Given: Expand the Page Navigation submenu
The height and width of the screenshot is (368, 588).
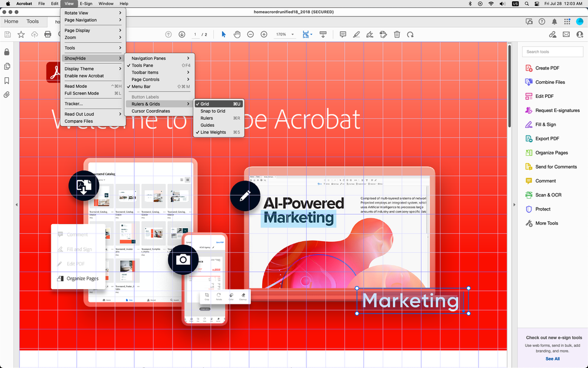Looking at the screenshot, I should pyautogui.click(x=93, y=20).
